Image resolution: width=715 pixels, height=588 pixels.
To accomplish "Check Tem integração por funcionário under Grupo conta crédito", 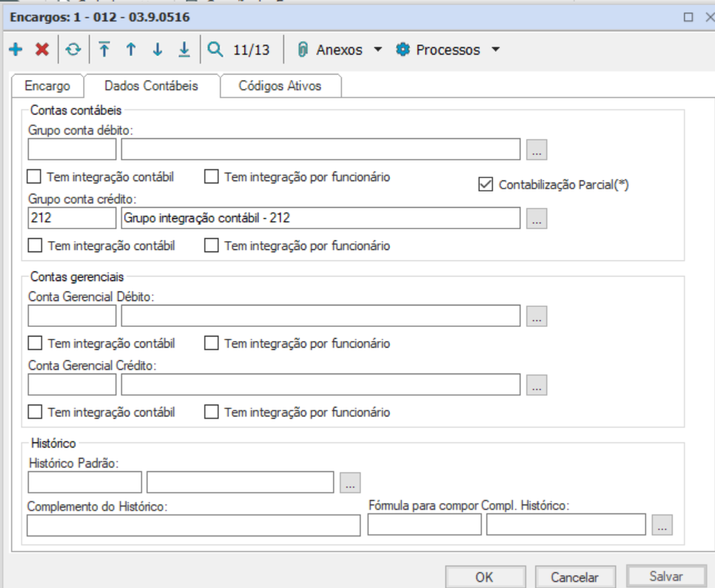I will pyautogui.click(x=211, y=246).
